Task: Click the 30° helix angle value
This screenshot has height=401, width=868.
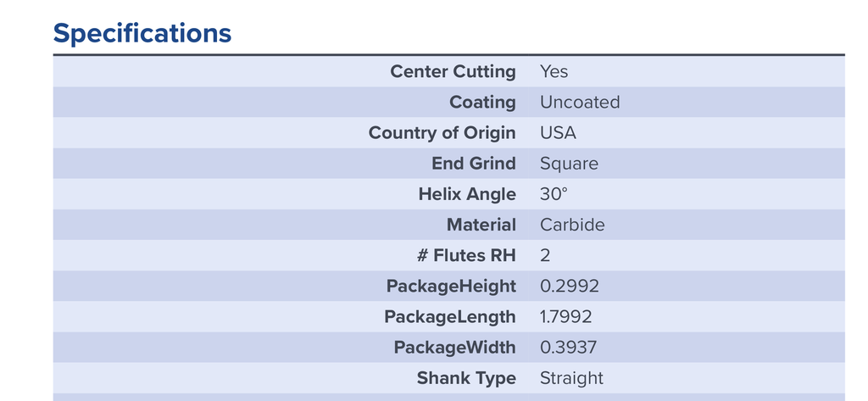Action: [x=554, y=194]
